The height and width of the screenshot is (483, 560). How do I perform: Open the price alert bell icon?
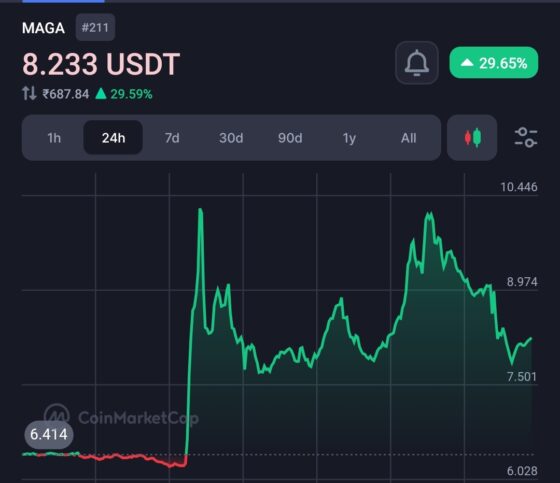417,63
